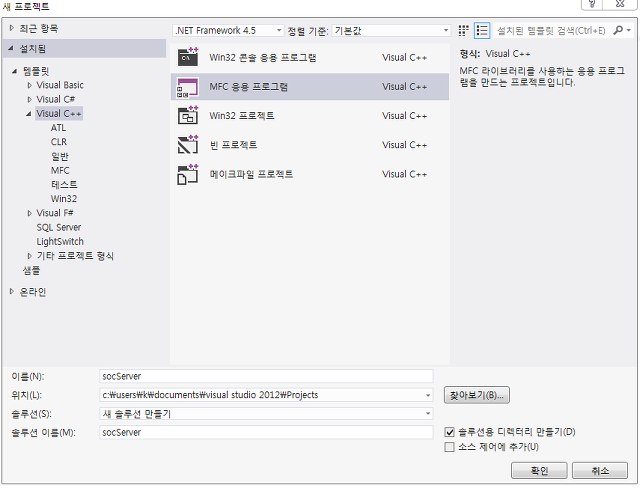Switch to small icons view
The width and height of the screenshot is (640, 488).
tap(463, 31)
